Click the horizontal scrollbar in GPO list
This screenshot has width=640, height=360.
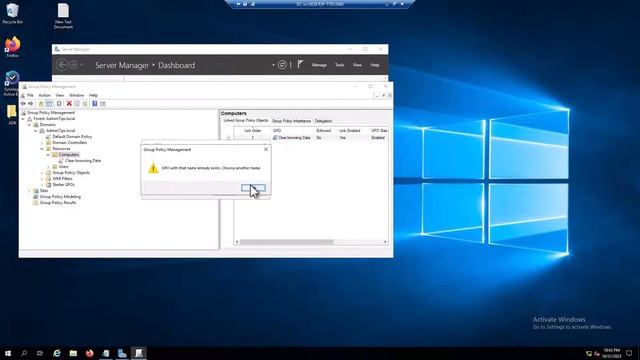click(287, 242)
